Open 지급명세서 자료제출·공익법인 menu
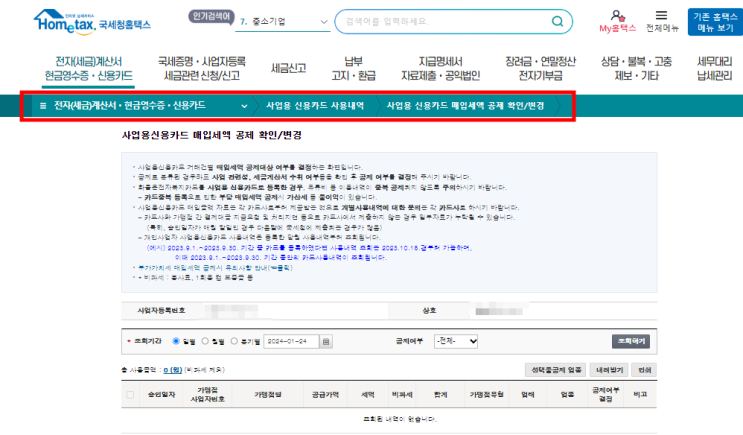Screen dimensions: 743x435 441,69
